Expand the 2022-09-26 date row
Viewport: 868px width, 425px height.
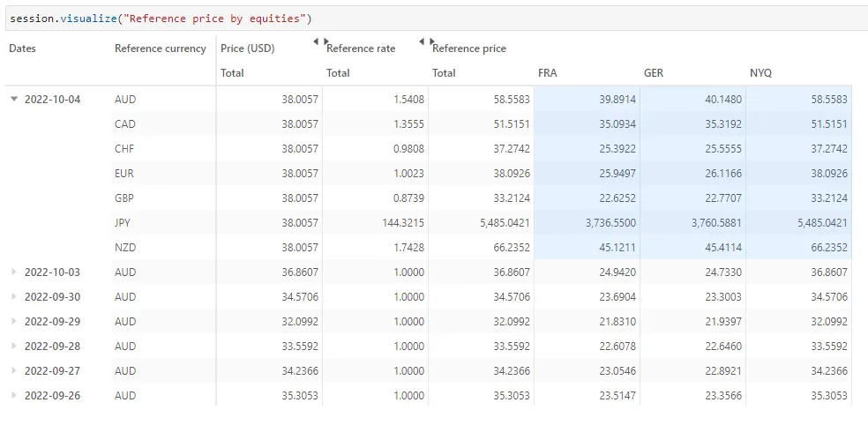point(14,395)
